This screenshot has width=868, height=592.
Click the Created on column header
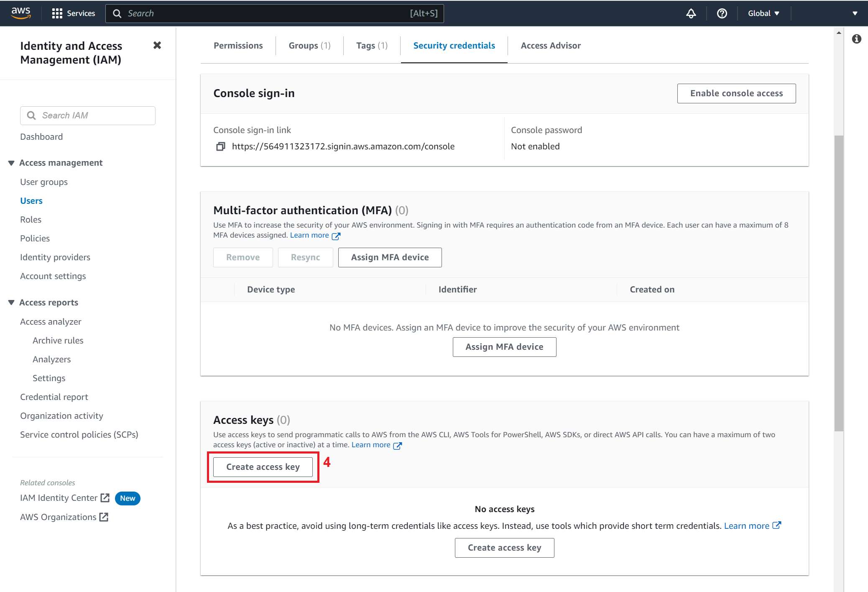coord(652,290)
